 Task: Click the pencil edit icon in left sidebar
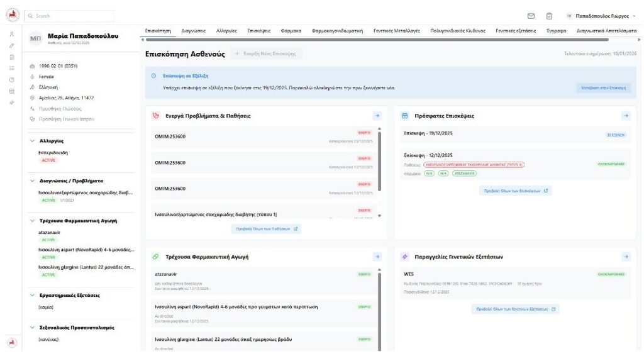coord(11,45)
